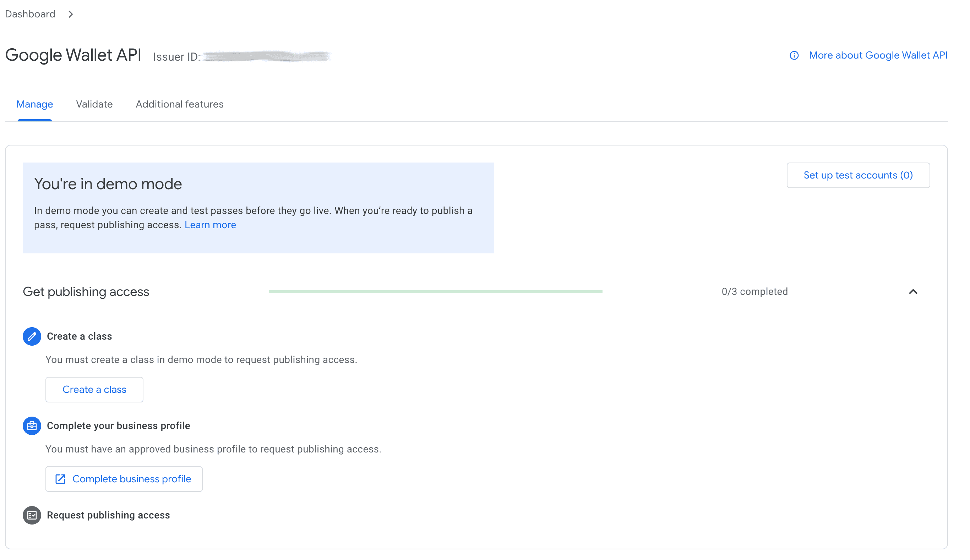Open More about Google Wallet API link

tap(878, 55)
